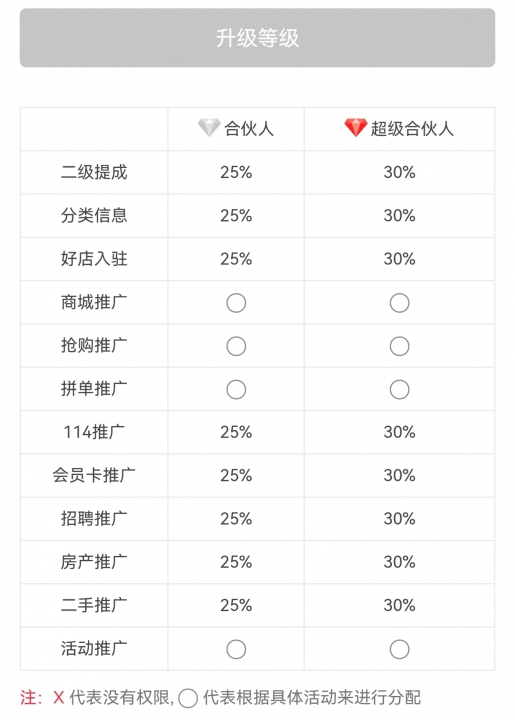The height and width of the screenshot is (720, 515).
Task: Click the 超级合伙人 circle in 抢购推广 row
Action: coord(399,346)
